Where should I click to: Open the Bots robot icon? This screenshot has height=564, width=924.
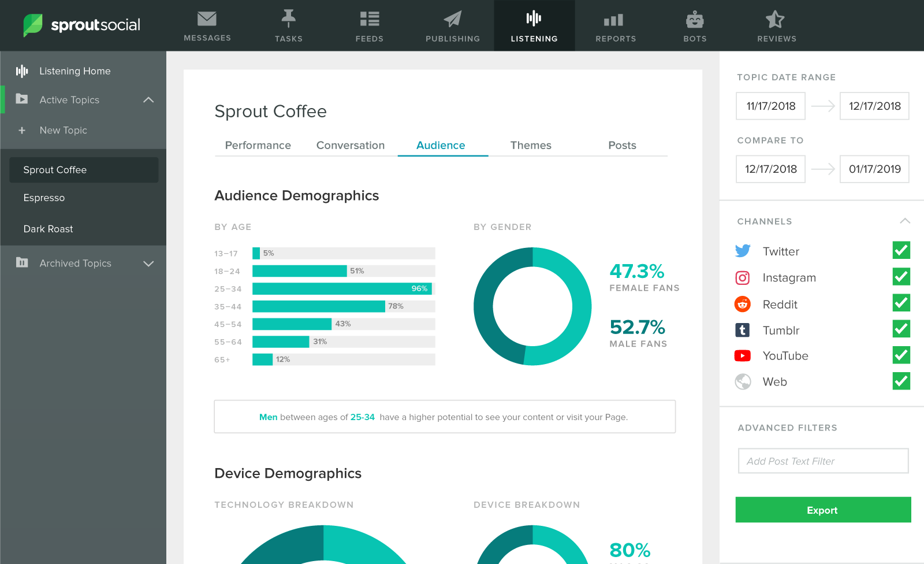695,20
